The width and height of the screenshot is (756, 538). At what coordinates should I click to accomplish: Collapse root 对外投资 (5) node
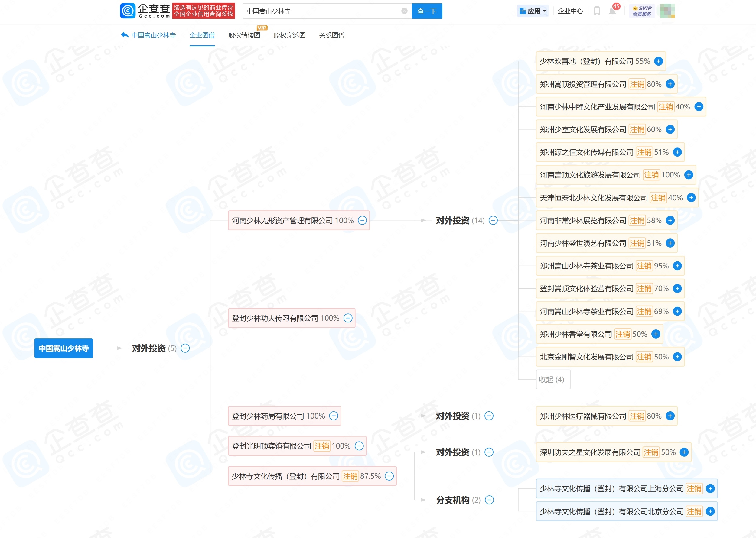[185, 348]
